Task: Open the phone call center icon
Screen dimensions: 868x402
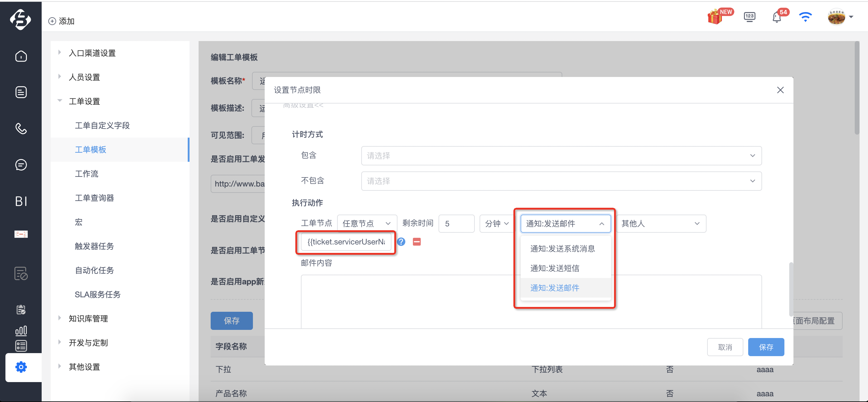Action: click(21, 128)
